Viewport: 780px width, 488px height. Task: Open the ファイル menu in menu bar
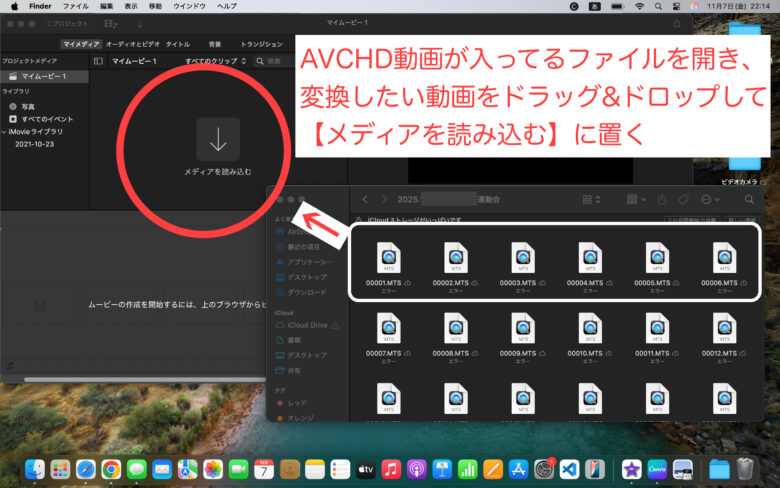click(76, 6)
